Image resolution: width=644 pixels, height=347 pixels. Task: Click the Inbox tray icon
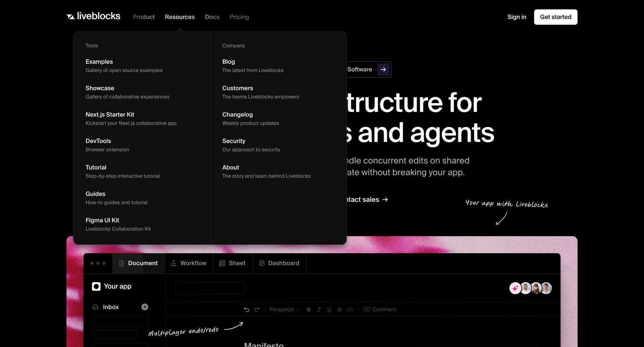point(95,307)
